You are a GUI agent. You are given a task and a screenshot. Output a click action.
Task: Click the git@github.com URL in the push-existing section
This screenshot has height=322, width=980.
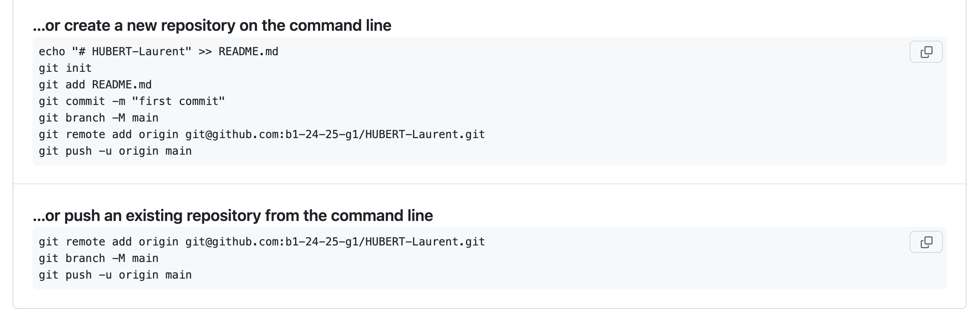tap(335, 242)
